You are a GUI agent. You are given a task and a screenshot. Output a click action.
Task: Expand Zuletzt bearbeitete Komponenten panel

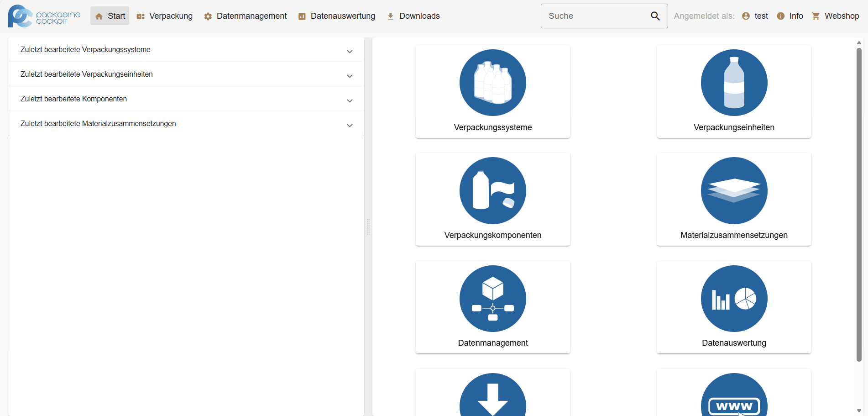coord(350,100)
